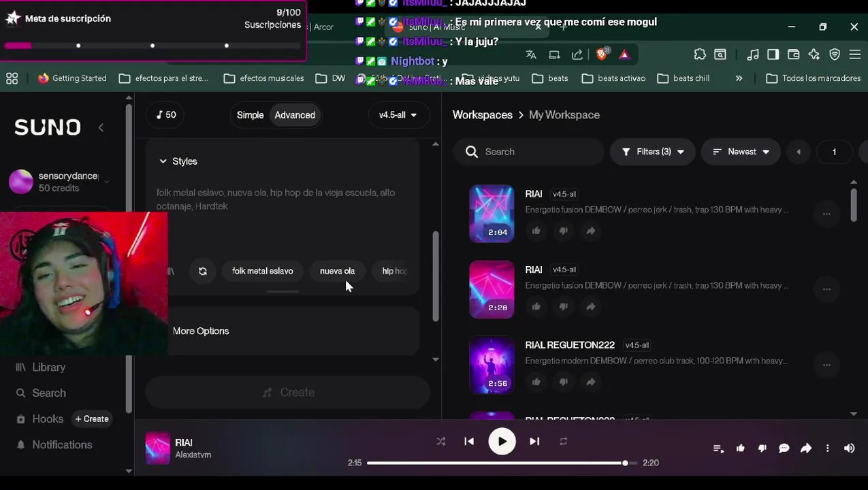Share the playing track from player bar
This screenshot has width=868, height=490.
click(805, 448)
